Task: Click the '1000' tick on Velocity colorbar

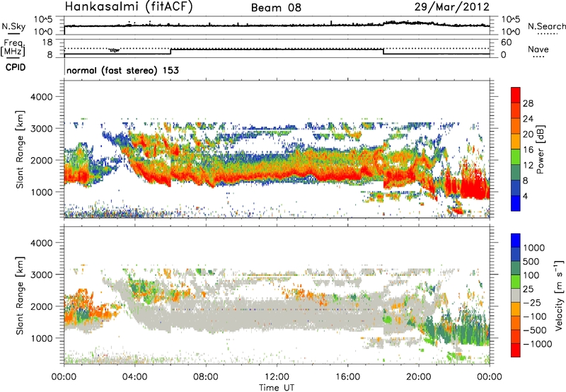Action: pos(534,248)
